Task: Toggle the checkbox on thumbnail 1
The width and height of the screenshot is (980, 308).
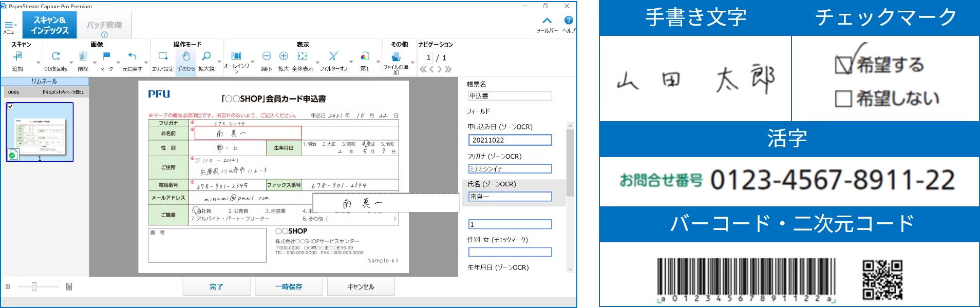Action: pyautogui.click(x=11, y=107)
